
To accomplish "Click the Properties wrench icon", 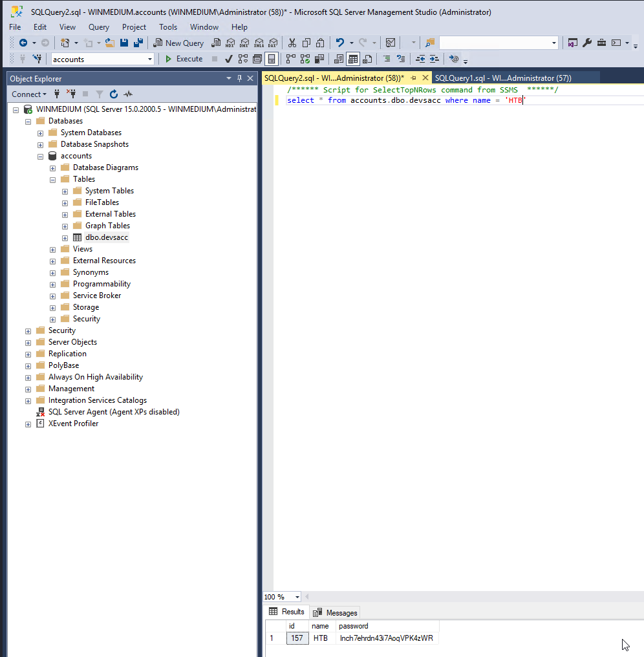I will 587,43.
